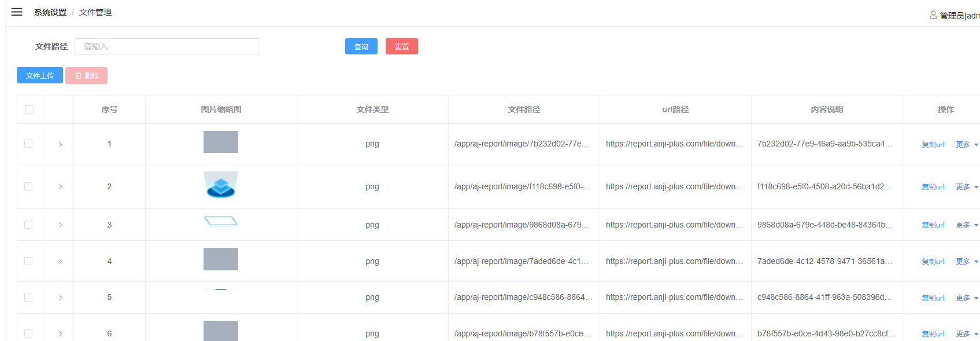This screenshot has height=341, width=980.
Task: Open the gray thumbnail in row 6
Action: coord(221,331)
